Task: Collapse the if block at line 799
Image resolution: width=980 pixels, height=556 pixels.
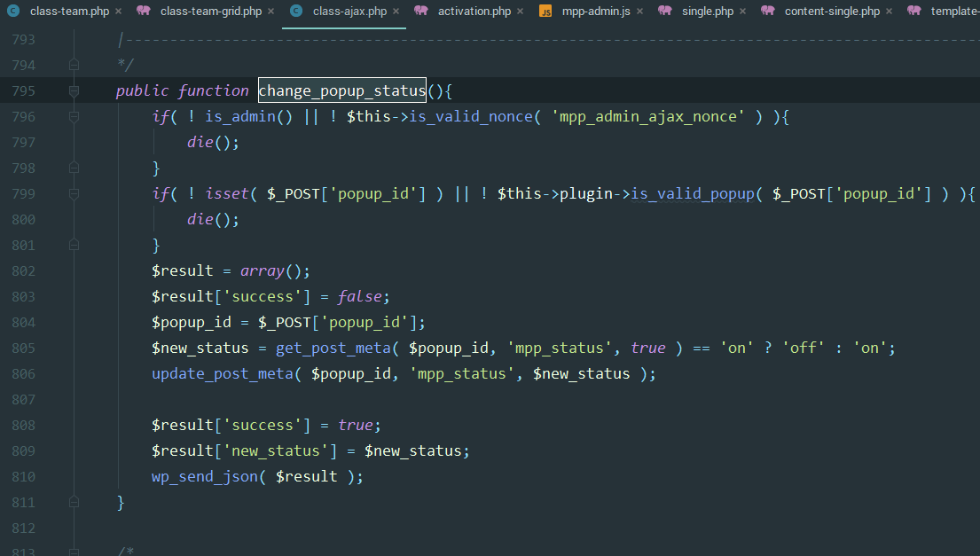Action: 74,194
